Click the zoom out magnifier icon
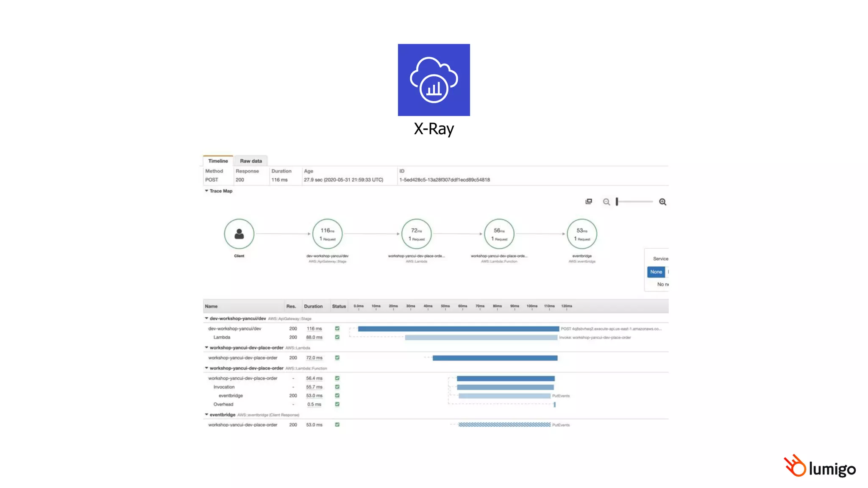The height and width of the screenshot is (488, 868). pyautogui.click(x=606, y=202)
